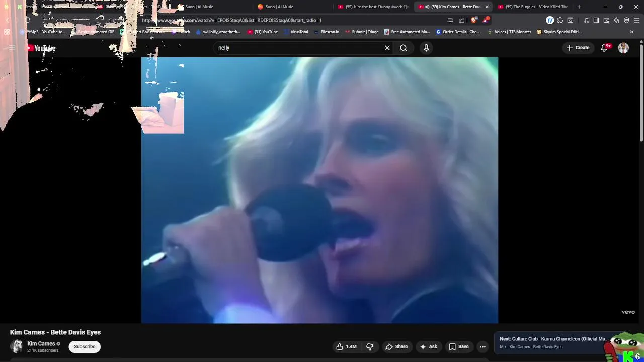644x362 pixels.
Task: Open the YtMp3 YouTube bookmark
Action: click(x=43, y=32)
